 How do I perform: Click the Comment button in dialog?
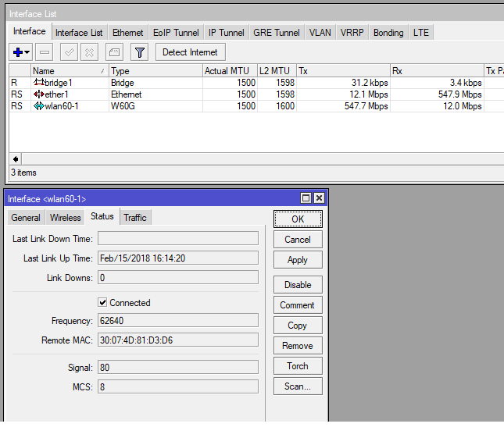298,305
